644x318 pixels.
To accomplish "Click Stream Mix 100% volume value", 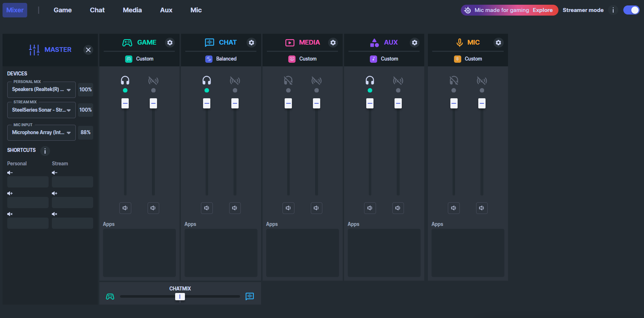I will coord(86,110).
